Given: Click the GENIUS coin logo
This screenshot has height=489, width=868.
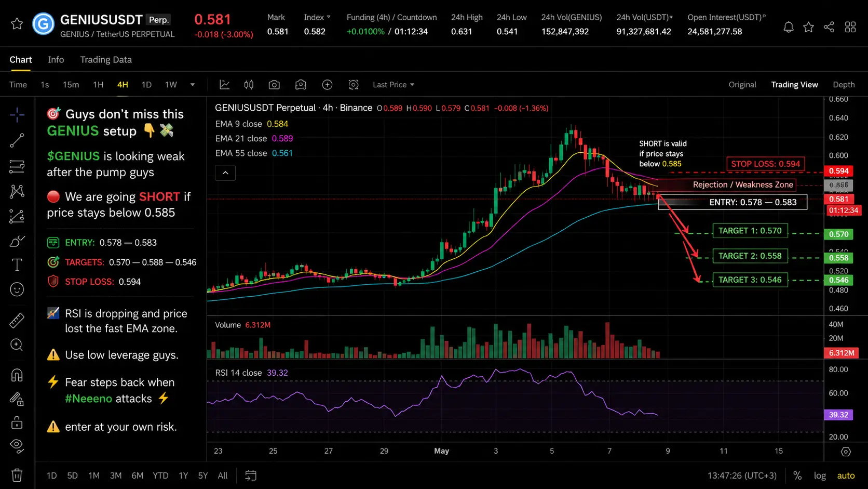Looking at the screenshot, I should [43, 24].
